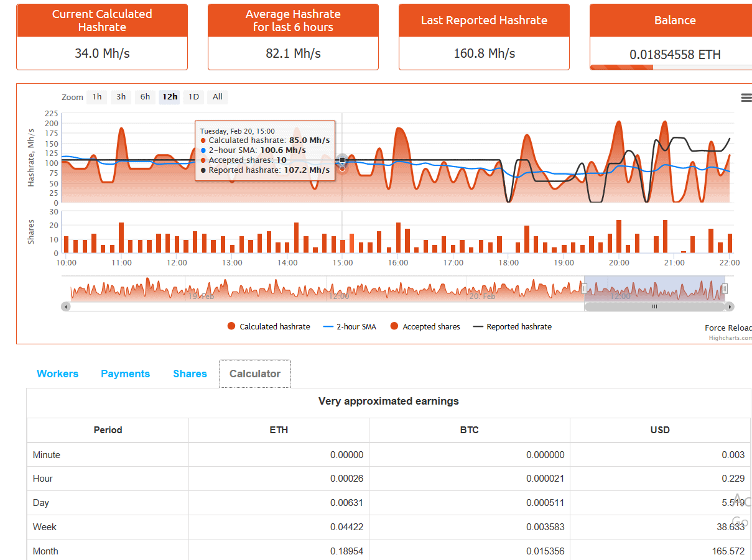Open the Workers tab

point(57,374)
